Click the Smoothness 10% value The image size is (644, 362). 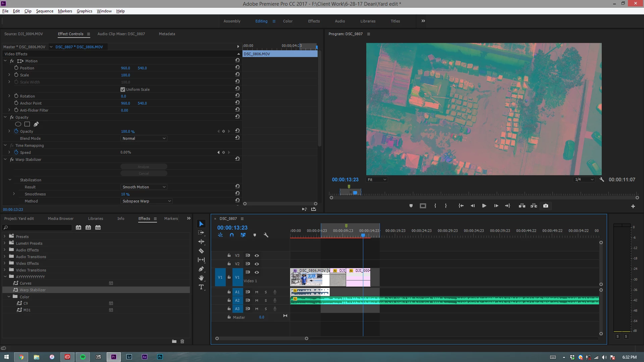125,194
